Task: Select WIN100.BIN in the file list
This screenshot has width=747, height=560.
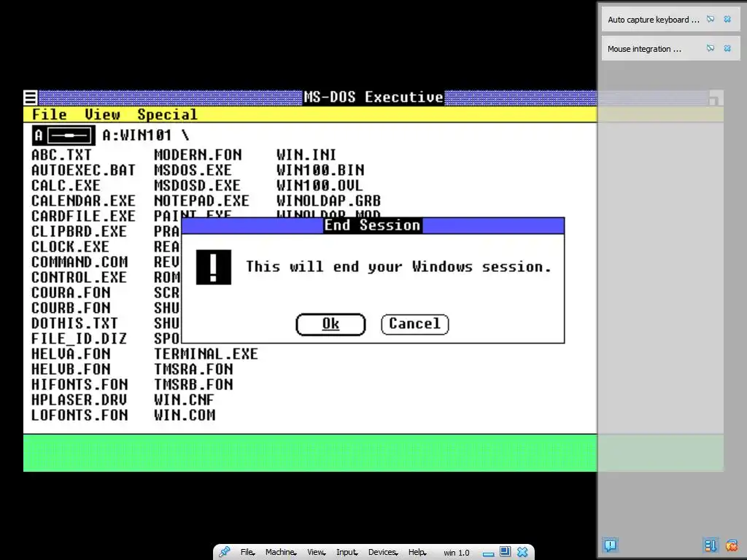Action: 320,171
